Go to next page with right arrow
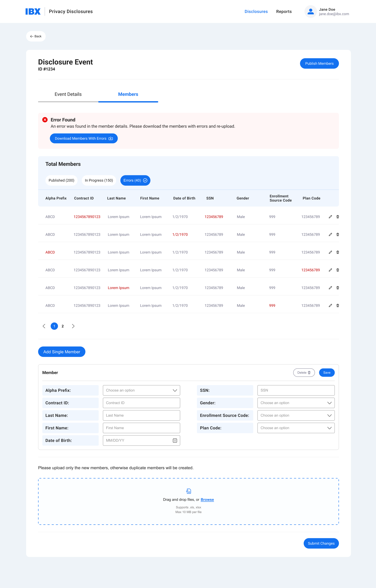The width and height of the screenshot is (376, 588). [x=73, y=326]
